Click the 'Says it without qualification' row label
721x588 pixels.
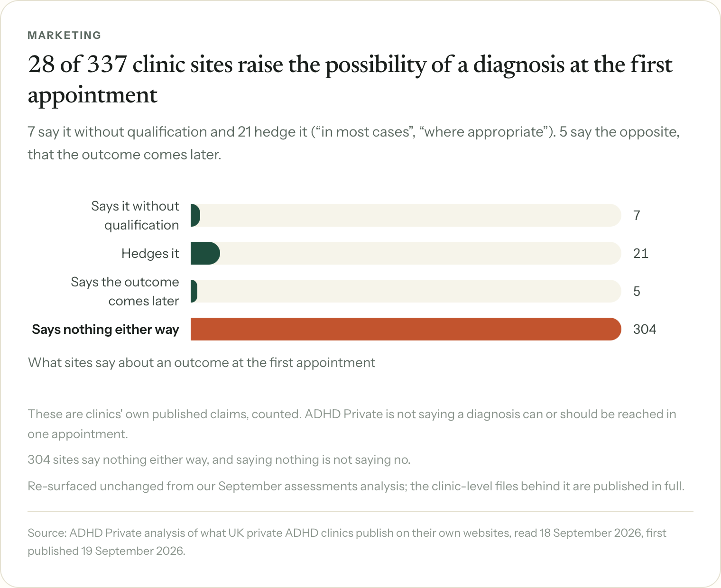(135, 215)
